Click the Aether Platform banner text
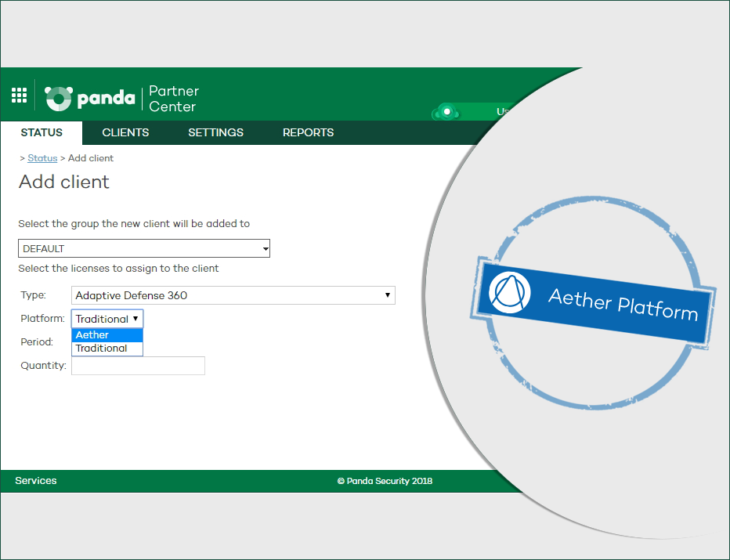Image resolution: width=730 pixels, height=560 pixels. point(623,304)
